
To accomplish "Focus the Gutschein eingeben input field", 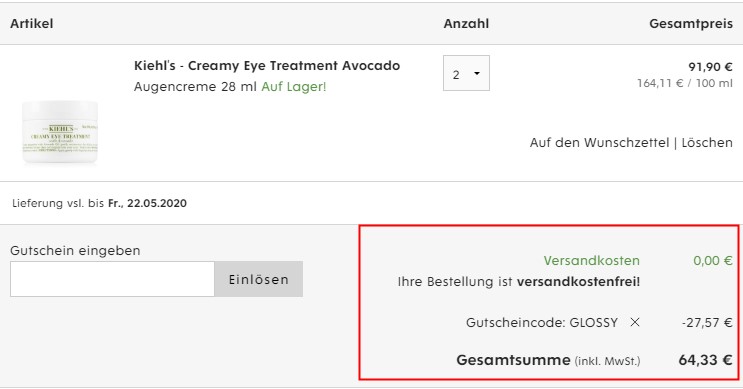I will tap(112, 279).
